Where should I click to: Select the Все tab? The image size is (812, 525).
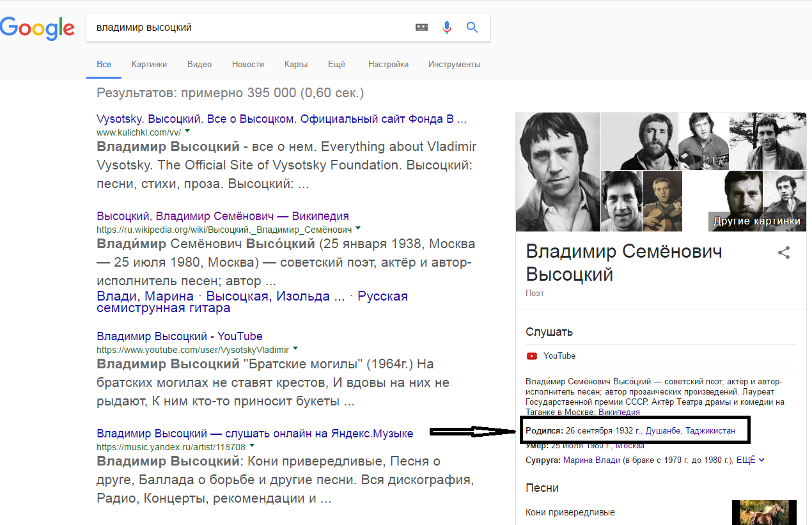tap(104, 64)
